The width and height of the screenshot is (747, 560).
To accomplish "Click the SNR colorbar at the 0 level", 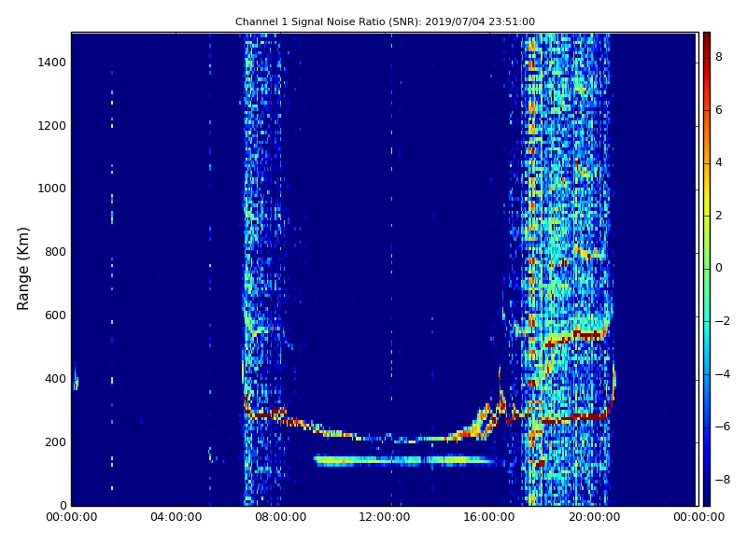I will 707,268.
